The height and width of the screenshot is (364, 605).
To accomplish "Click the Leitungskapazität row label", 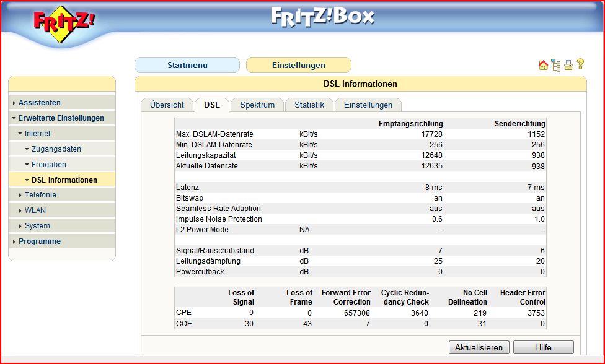I will tap(206, 155).
